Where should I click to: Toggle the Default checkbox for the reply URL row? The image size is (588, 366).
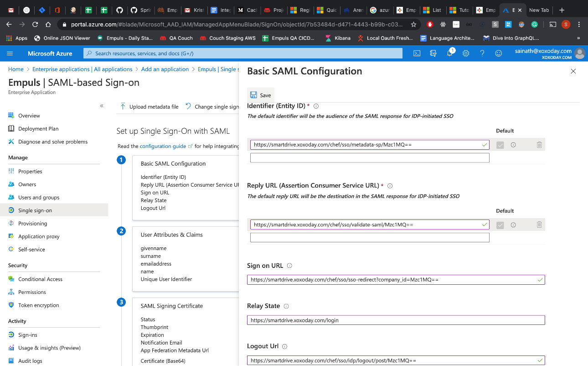click(x=500, y=225)
